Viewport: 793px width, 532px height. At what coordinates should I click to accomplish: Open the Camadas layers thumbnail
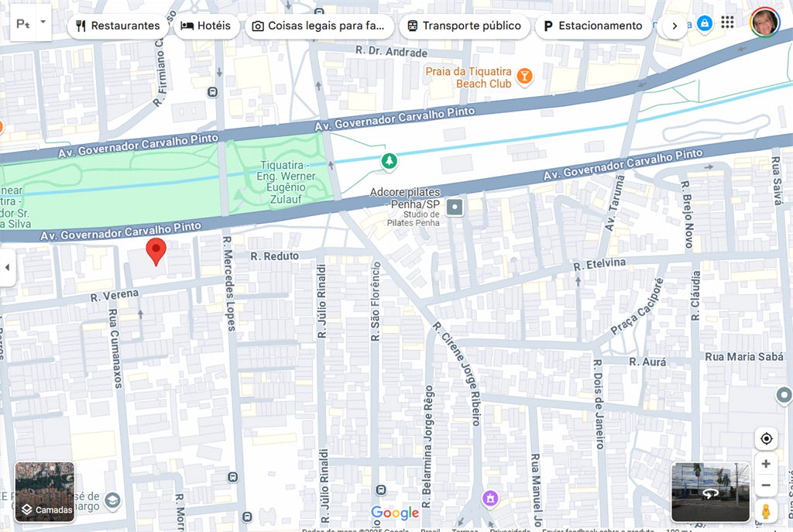pos(44,492)
